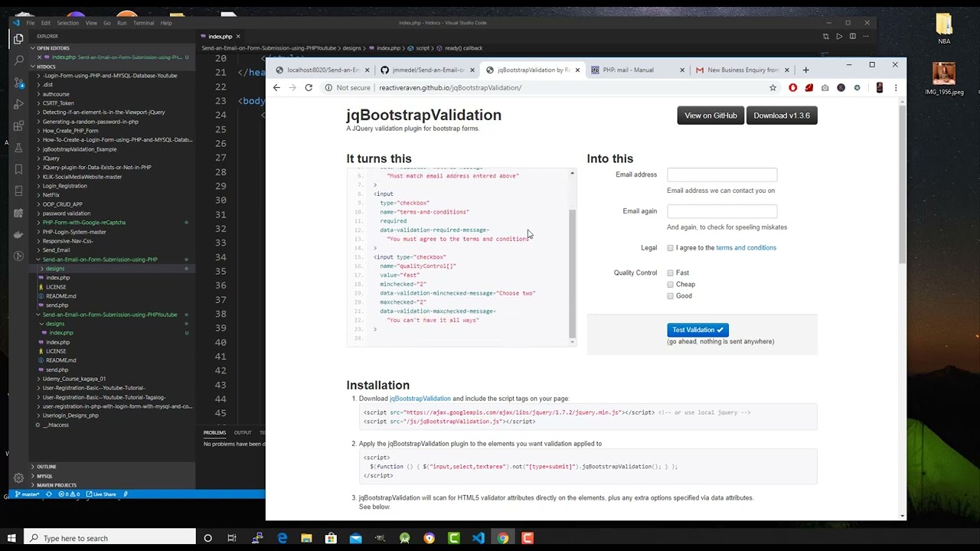
Task: Click the View on GitHub button
Action: point(710,116)
